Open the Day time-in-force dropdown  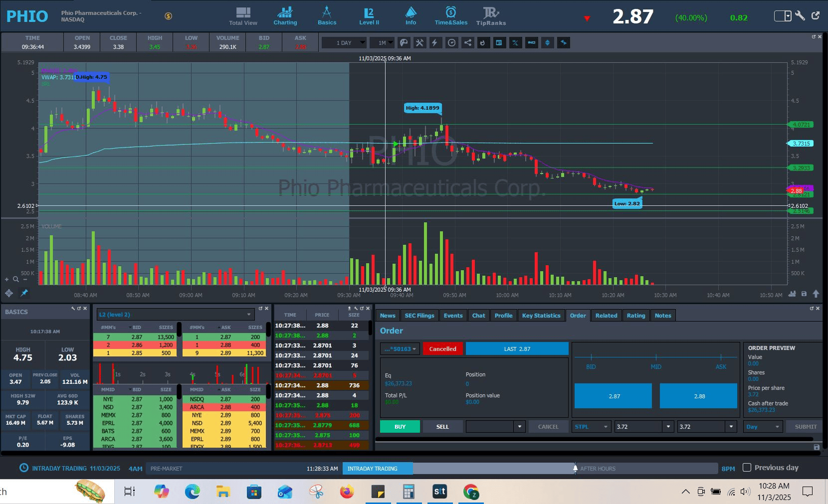point(763,427)
